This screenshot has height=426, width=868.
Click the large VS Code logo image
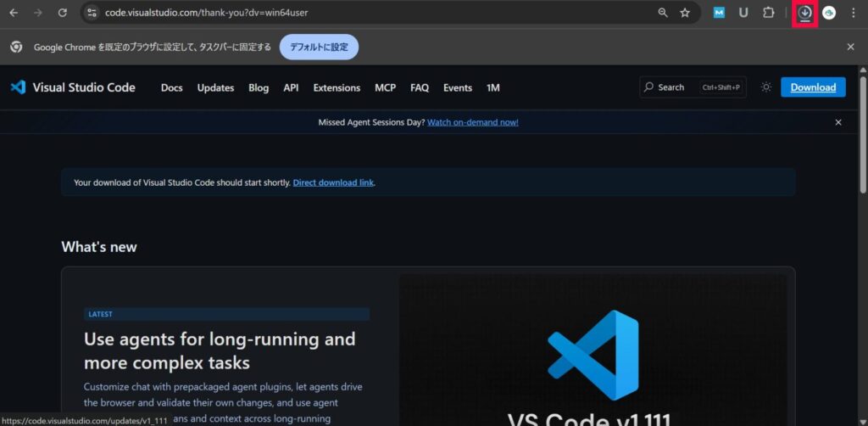[x=593, y=355]
